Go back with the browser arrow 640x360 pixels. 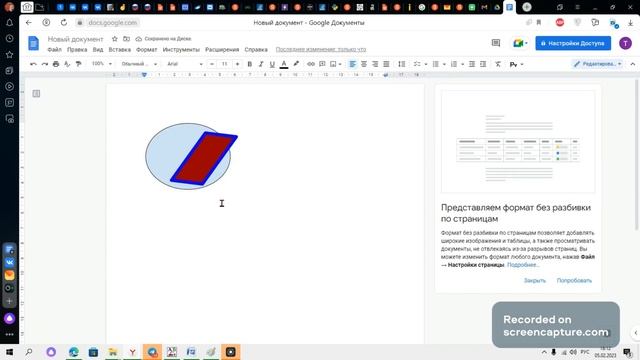click(29, 22)
